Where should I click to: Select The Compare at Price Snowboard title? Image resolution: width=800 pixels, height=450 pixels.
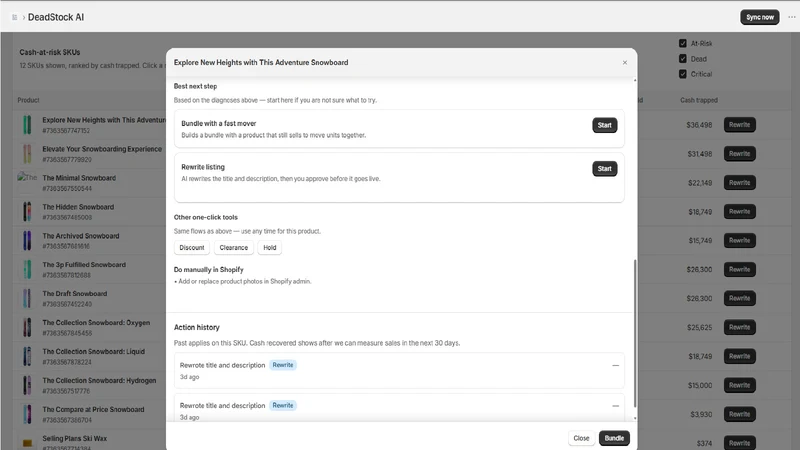tap(93, 409)
